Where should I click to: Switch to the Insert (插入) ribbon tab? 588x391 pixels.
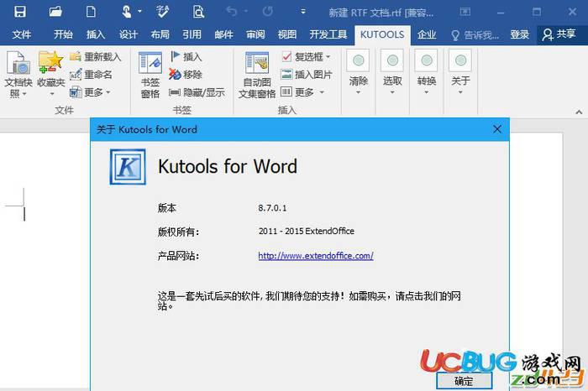(96, 35)
